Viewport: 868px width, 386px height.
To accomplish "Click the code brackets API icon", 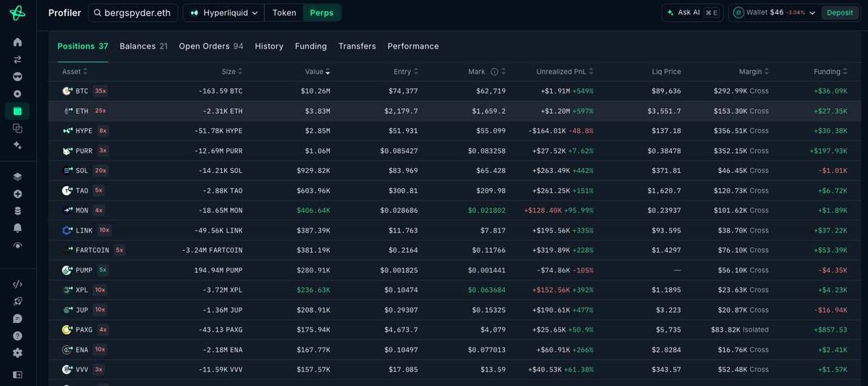I will (x=17, y=284).
